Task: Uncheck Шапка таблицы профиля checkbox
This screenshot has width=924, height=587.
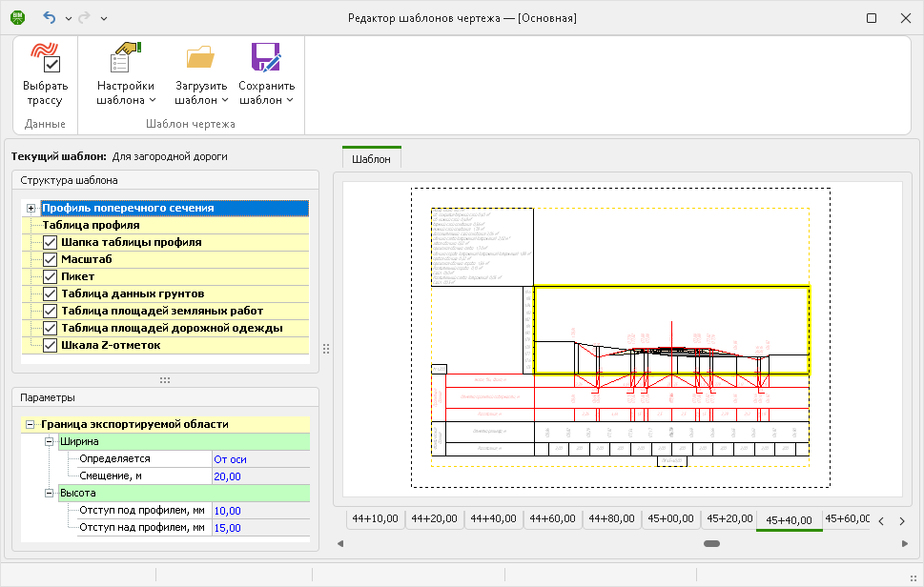Action: coord(51,243)
